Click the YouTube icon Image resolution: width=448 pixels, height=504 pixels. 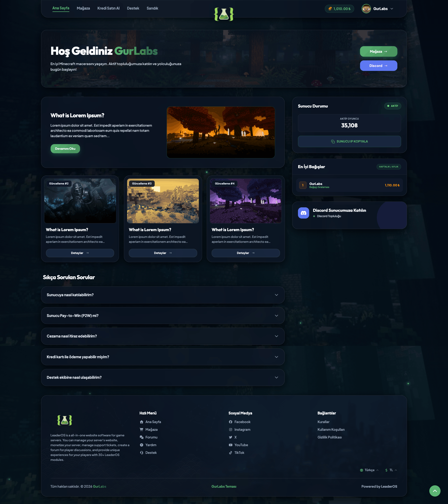[230, 445]
